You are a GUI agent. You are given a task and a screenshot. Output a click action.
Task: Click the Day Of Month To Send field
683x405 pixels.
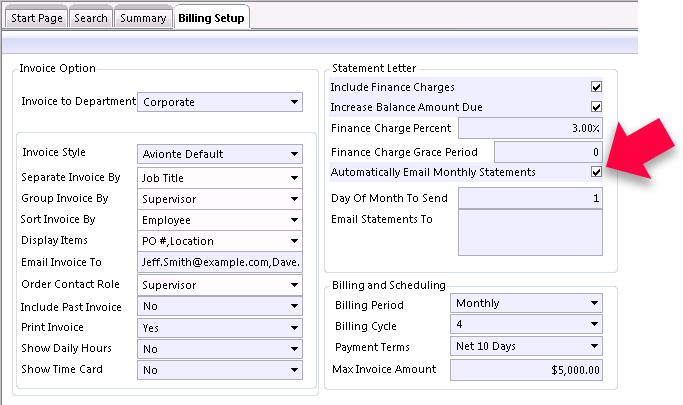pos(531,198)
